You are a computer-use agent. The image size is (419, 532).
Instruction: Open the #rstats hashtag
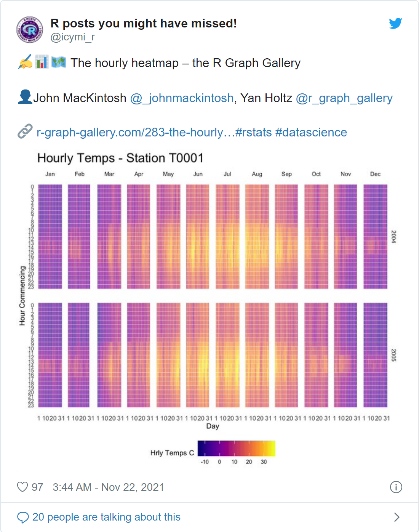point(254,133)
